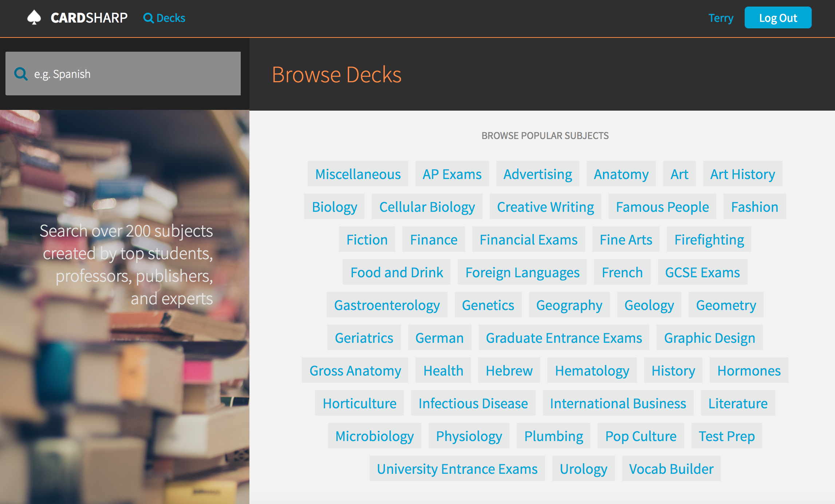Browse the Graduate Entrance Exams category
The height and width of the screenshot is (504, 835).
point(563,337)
